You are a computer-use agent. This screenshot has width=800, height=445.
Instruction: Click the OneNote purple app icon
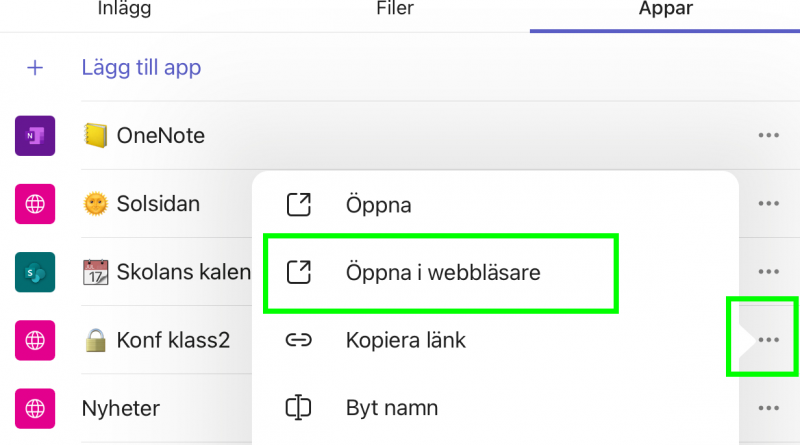(35, 136)
